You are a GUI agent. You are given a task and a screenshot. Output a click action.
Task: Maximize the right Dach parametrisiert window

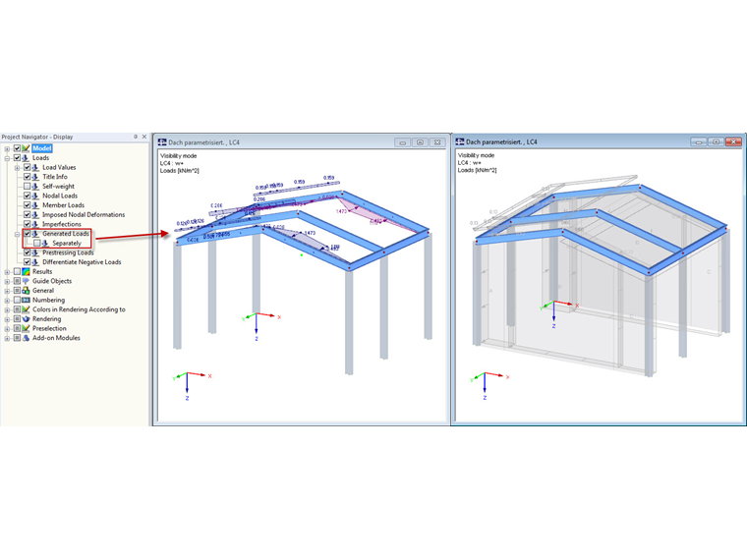click(x=716, y=141)
